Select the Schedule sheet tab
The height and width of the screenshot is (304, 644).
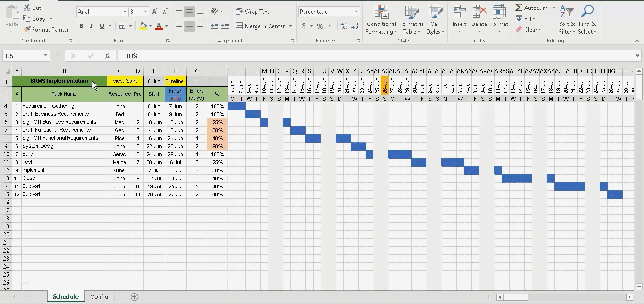[x=66, y=296]
